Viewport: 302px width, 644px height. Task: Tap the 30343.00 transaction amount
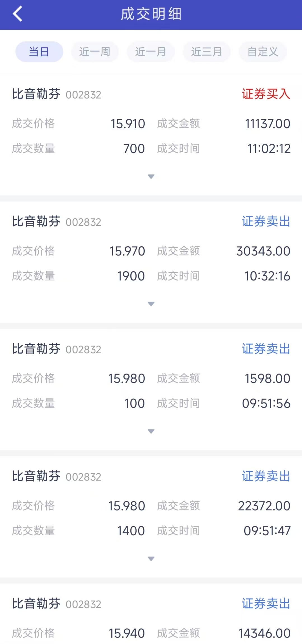pos(263,251)
